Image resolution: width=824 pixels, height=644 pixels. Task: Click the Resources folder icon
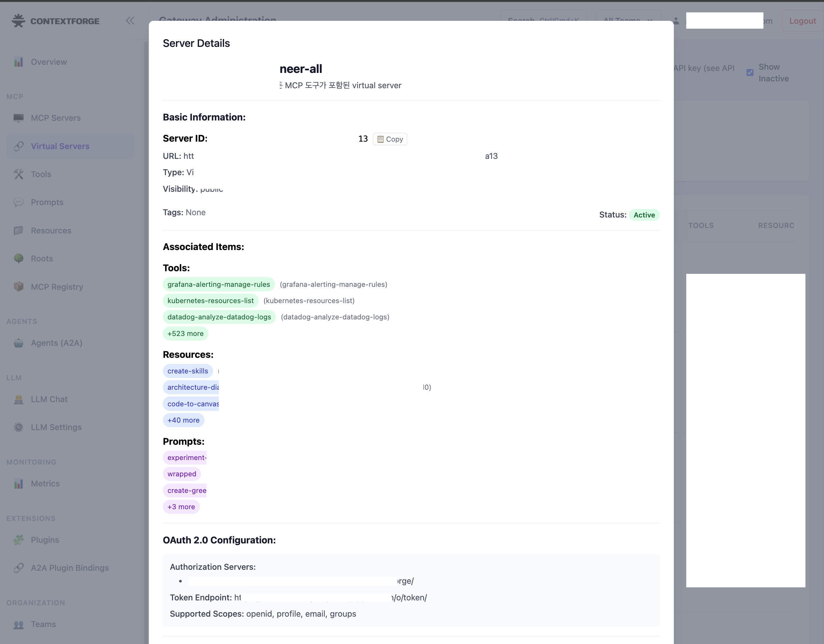pyautogui.click(x=19, y=231)
